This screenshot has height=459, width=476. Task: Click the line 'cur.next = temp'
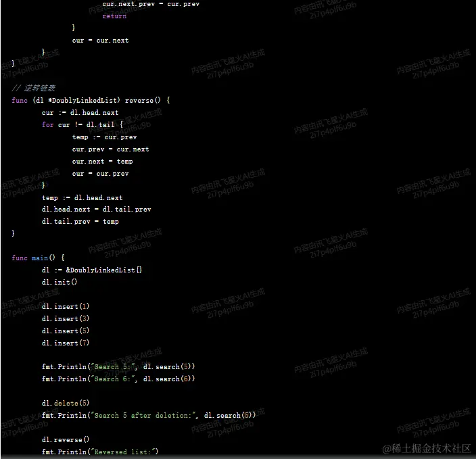click(x=102, y=162)
